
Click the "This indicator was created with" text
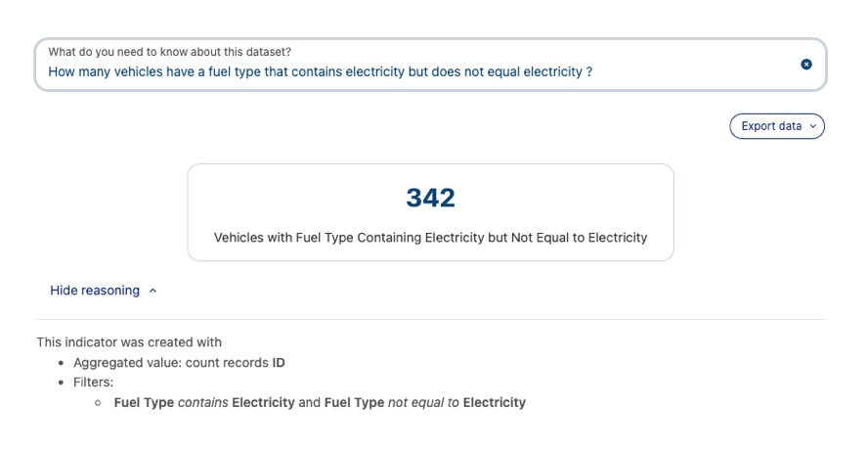click(x=129, y=342)
